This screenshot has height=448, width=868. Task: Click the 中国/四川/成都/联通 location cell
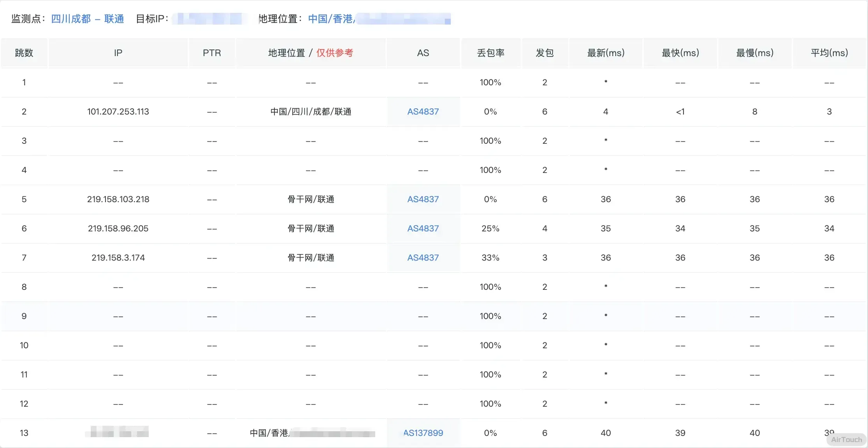click(x=311, y=112)
